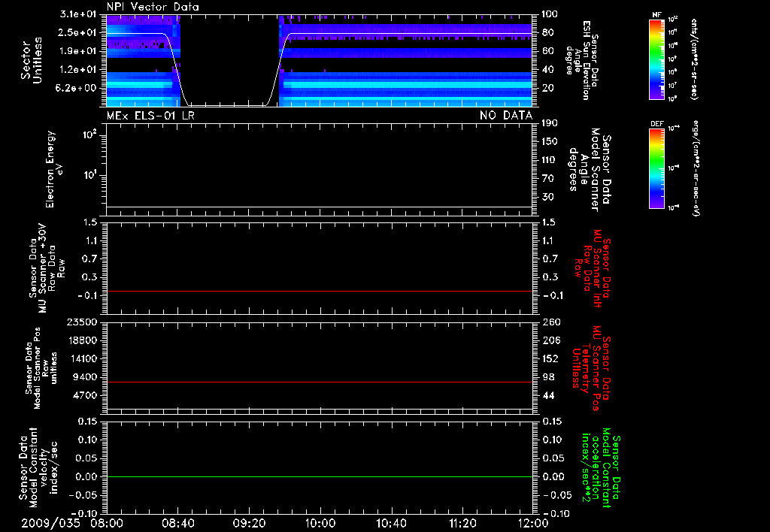The image size is (770, 532).
Task: Click the Model Scanner Angle degrees label
Action: (590, 170)
